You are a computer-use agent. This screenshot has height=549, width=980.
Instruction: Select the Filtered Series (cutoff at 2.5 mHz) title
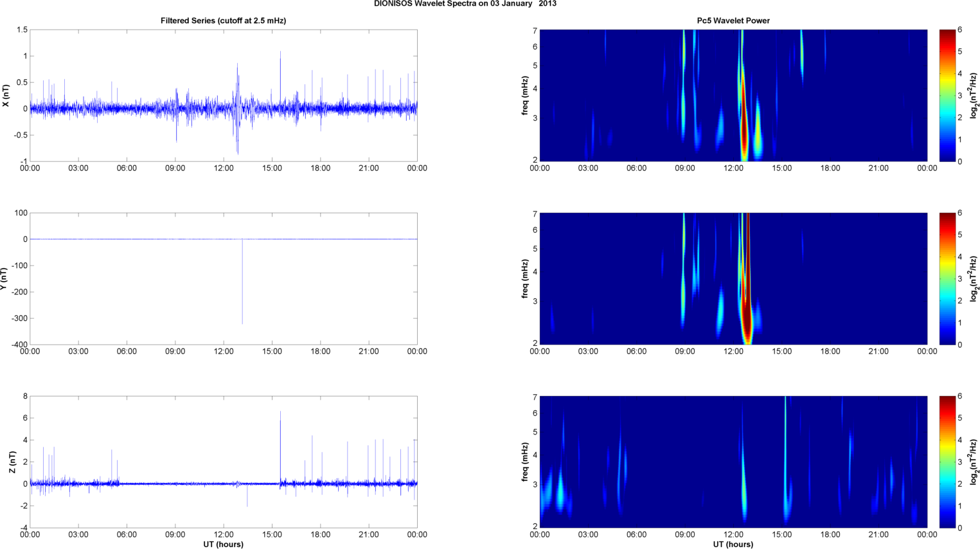click(223, 21)
